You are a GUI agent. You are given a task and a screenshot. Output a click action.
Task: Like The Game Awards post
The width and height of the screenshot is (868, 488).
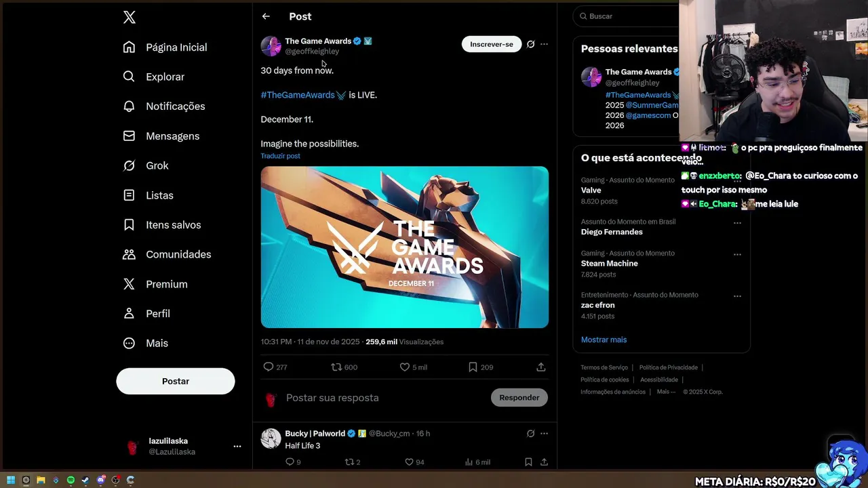pyautogui.click(x=405, y=367)
